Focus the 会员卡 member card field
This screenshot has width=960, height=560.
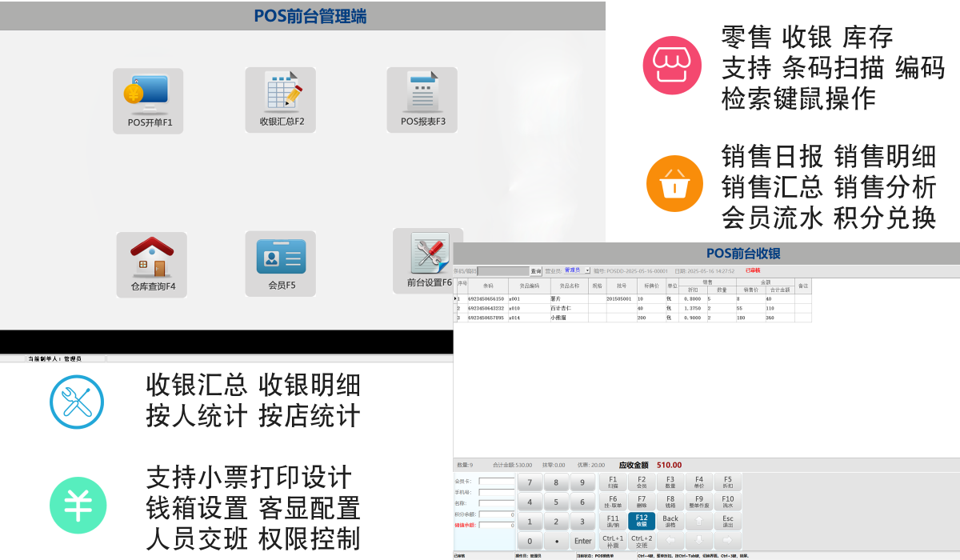click(x=496, y=482)
